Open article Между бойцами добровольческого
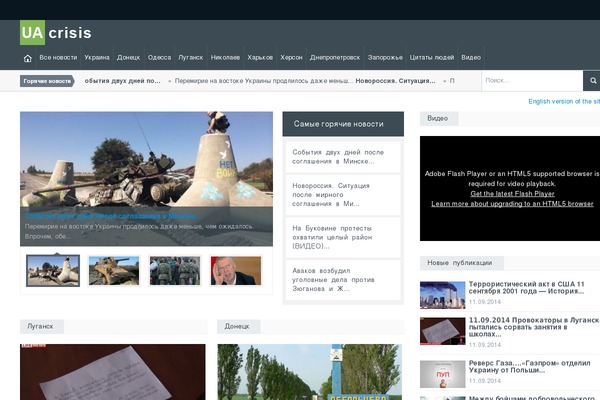Viewport: 600px width, 400px height. click(532, 398)
